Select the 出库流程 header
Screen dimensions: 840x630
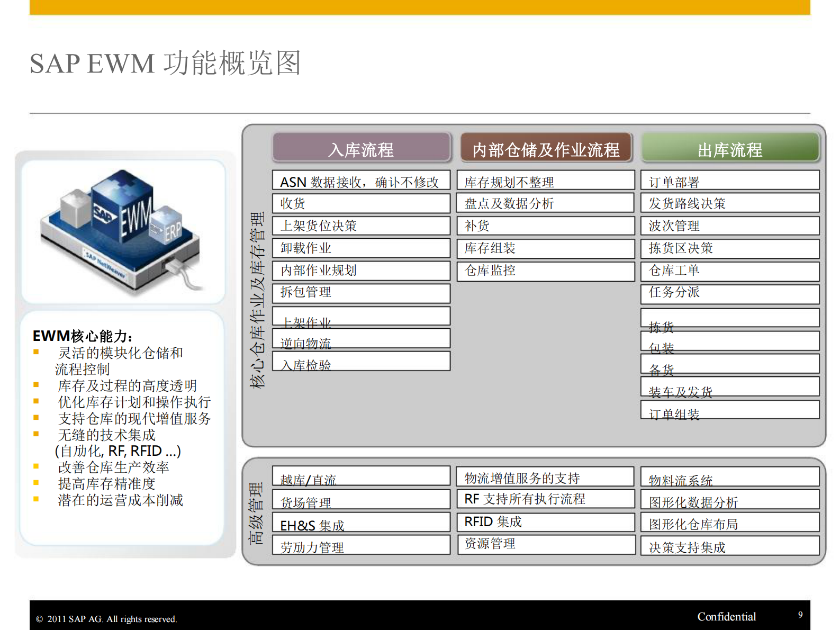click(730, 148)
